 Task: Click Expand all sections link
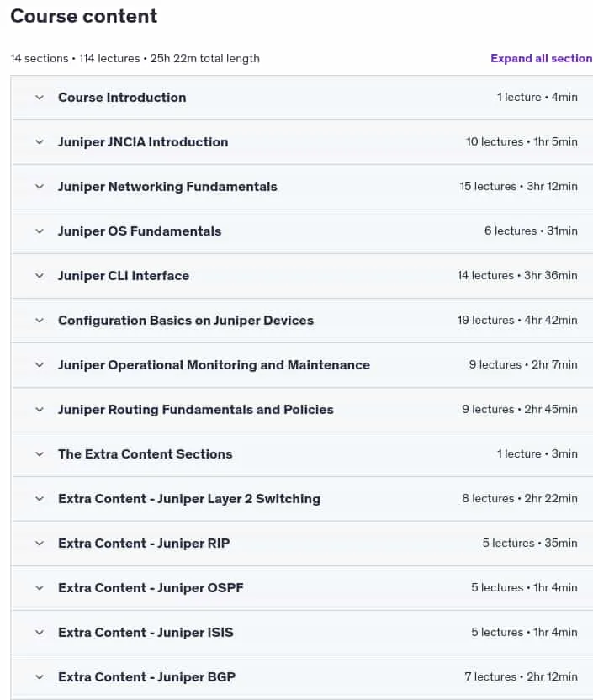[x=541, y=59]
